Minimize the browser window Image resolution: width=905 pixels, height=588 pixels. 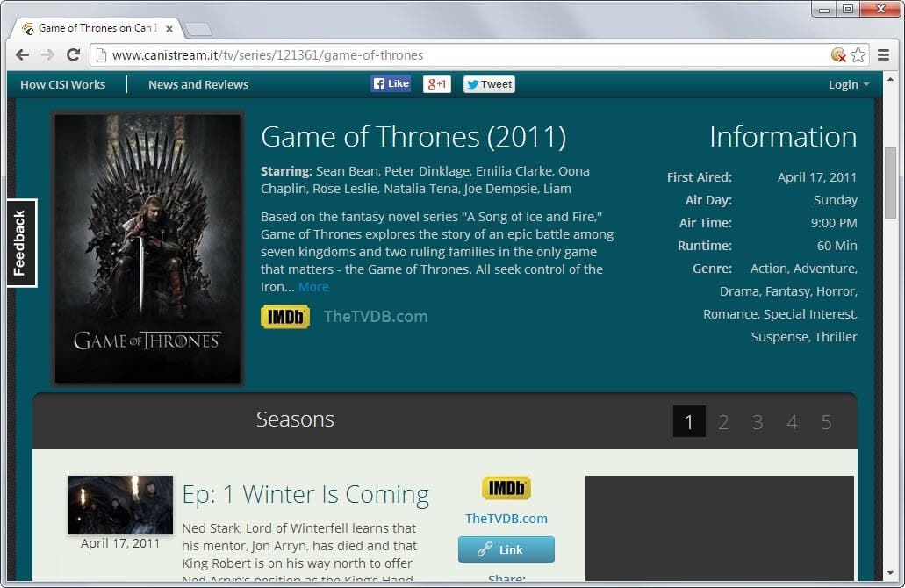(x=824, y=10)
